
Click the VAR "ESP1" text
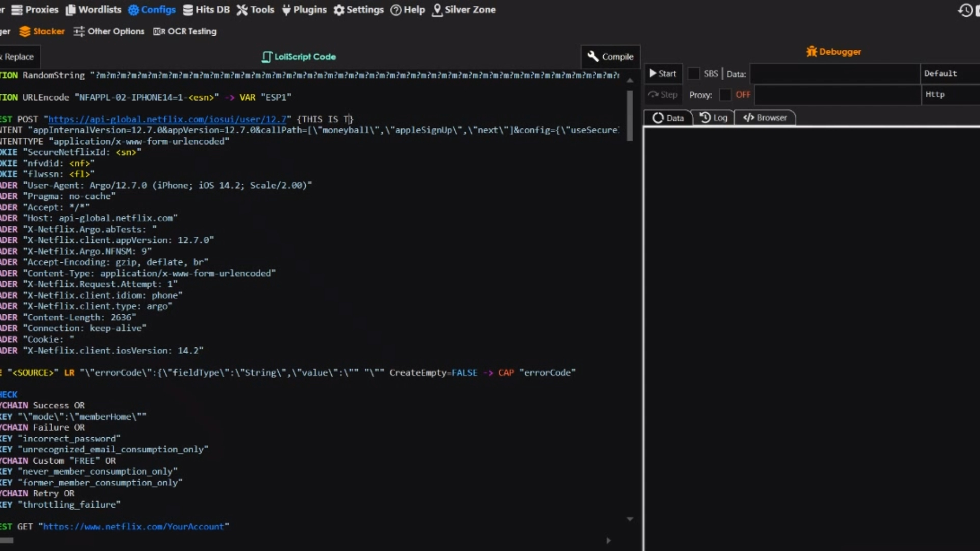(265, 97)
